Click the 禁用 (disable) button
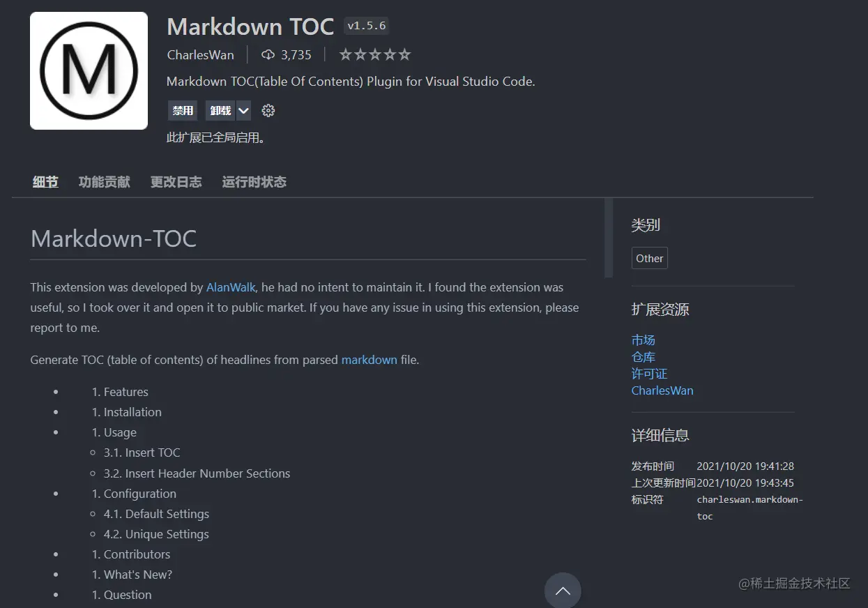Image resolution: width=868 pixels, height=608 pixels. coord(183,110)
